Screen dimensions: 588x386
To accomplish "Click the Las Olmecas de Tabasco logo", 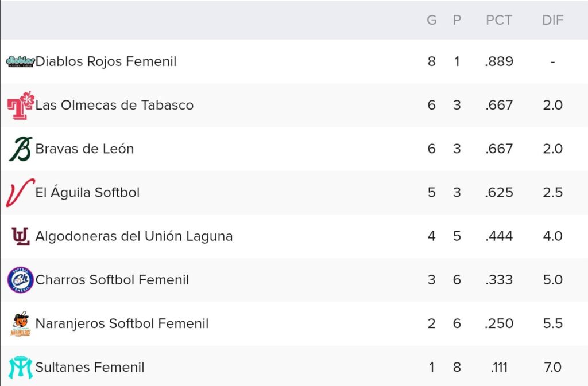I will coord(21,105).
